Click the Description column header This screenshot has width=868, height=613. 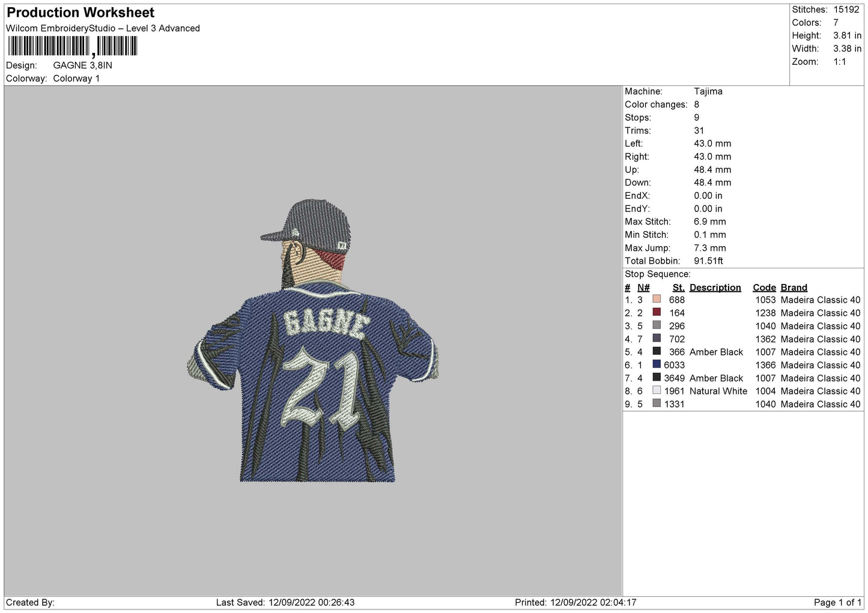(715, 288)
